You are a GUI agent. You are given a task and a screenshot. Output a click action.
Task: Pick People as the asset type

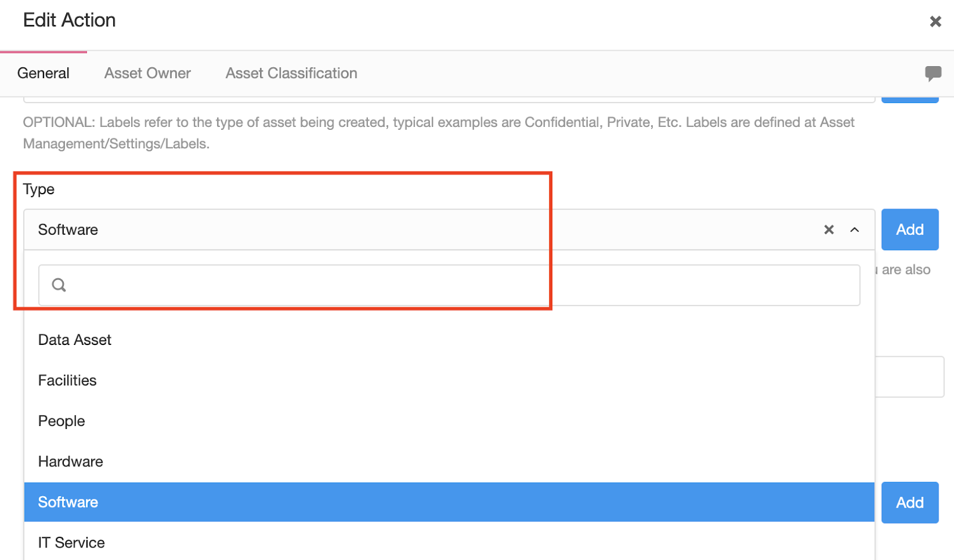pyautogui.click(x=449, y=421)
